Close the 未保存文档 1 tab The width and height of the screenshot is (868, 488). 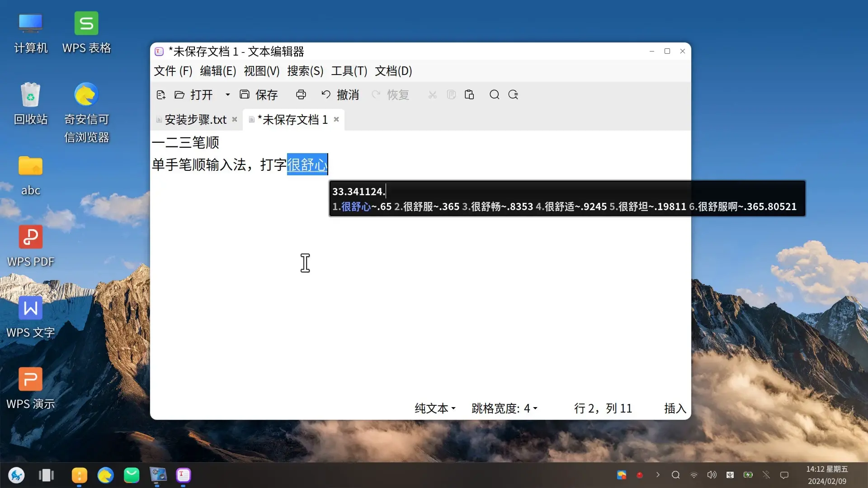336,119
